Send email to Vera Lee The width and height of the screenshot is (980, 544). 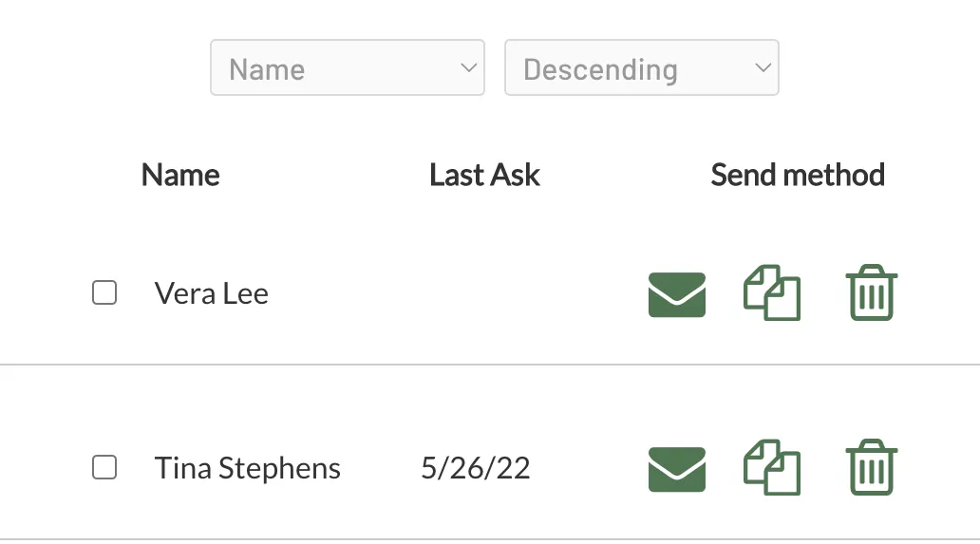[x=677, y=294]
